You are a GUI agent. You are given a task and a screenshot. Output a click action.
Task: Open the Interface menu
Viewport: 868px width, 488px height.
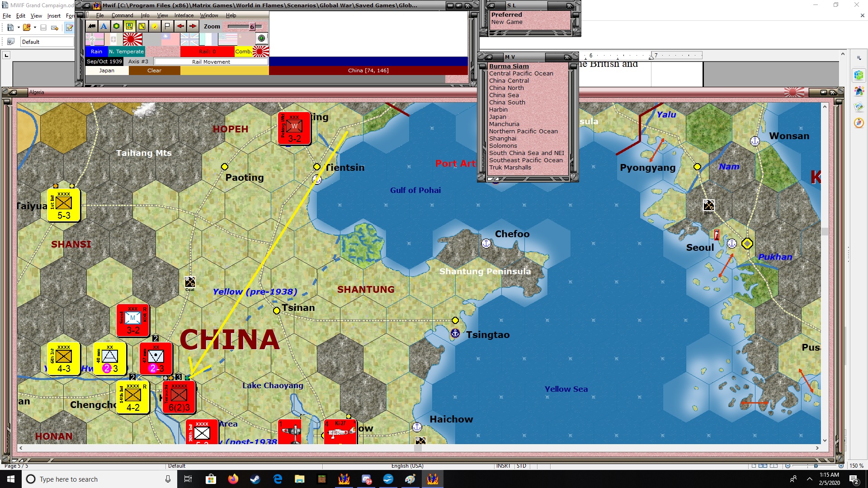[184, 15]
